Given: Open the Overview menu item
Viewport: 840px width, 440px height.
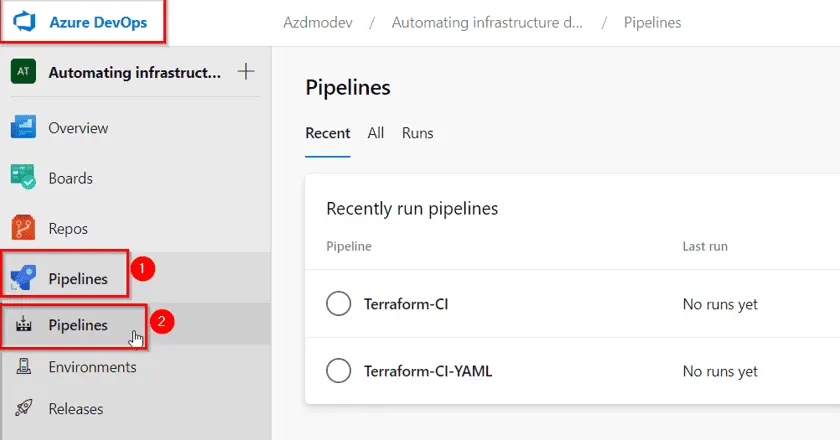Looking at the screenshot, I should pyautogui.click(x=78, y=128).
